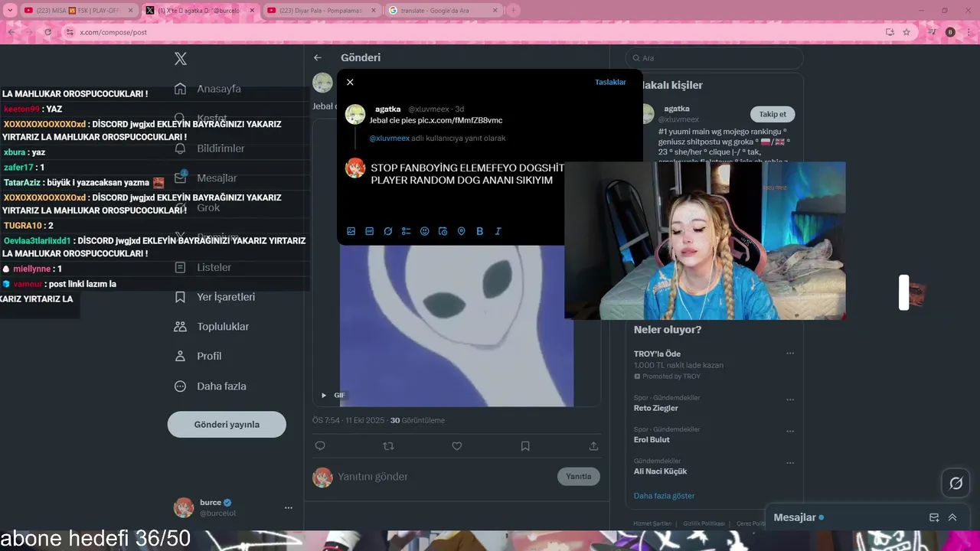Image resolution: width=980 pixels, height=551 pixels.
Task: Expand Daha fazla menu
Action: (211, 386)
